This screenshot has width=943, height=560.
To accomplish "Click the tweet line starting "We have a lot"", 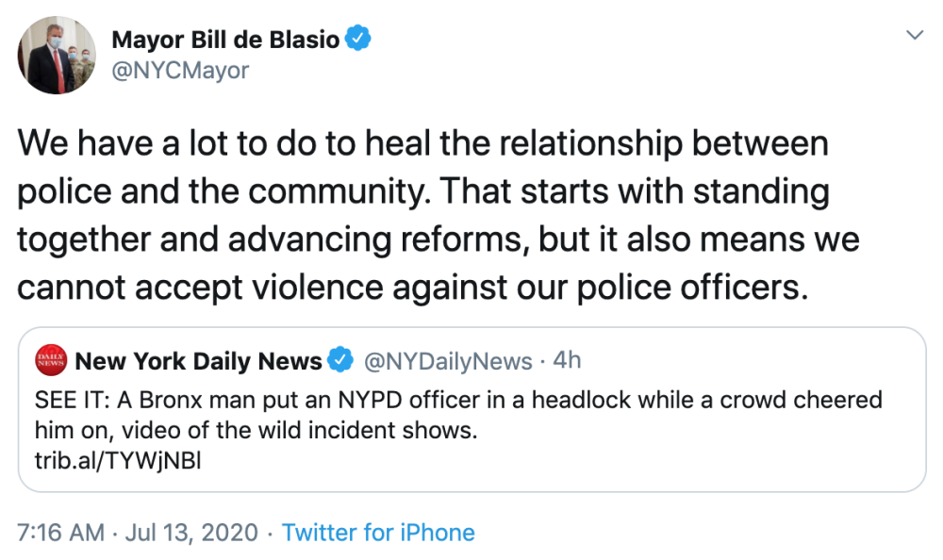I will (x=422, y=144).
